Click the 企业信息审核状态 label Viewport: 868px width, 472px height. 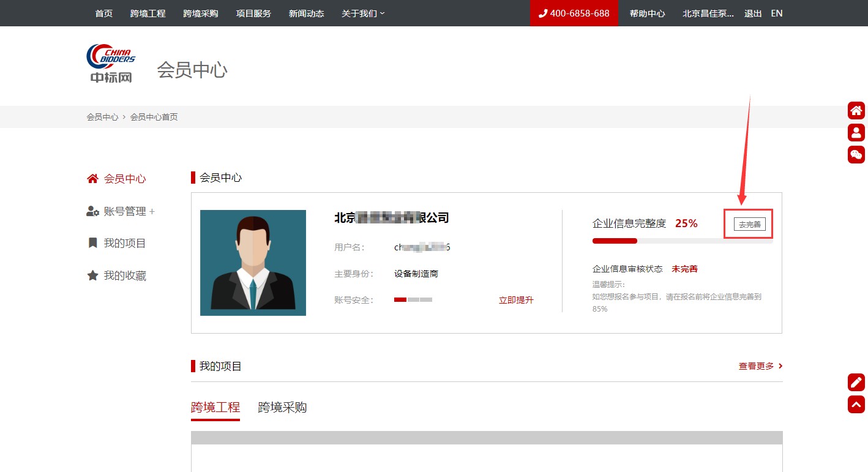627,269
